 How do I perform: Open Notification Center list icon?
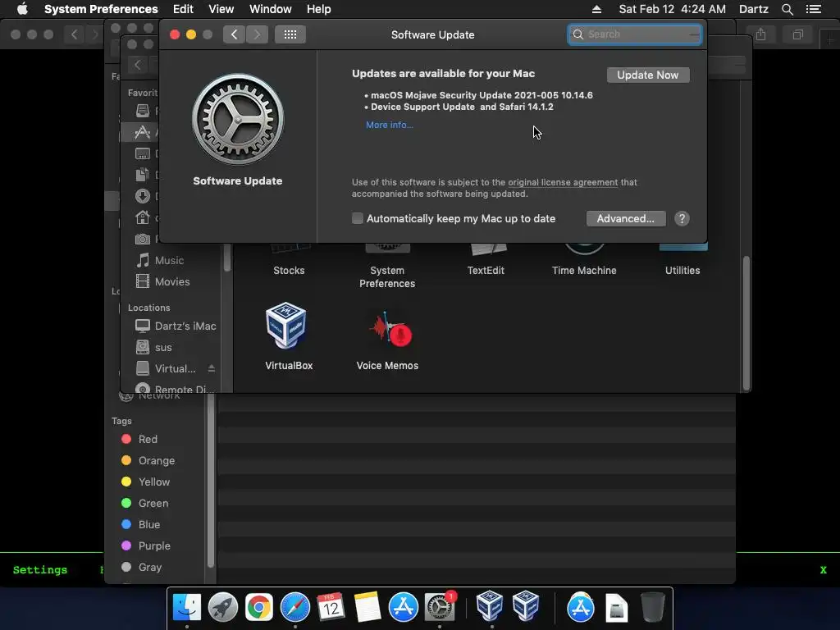point(814,9)
